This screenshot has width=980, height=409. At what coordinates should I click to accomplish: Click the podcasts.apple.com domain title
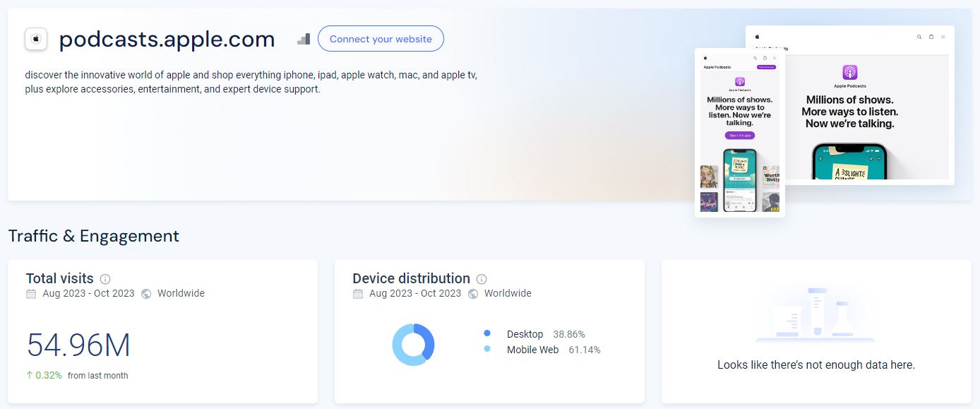[x=167, y=40]
